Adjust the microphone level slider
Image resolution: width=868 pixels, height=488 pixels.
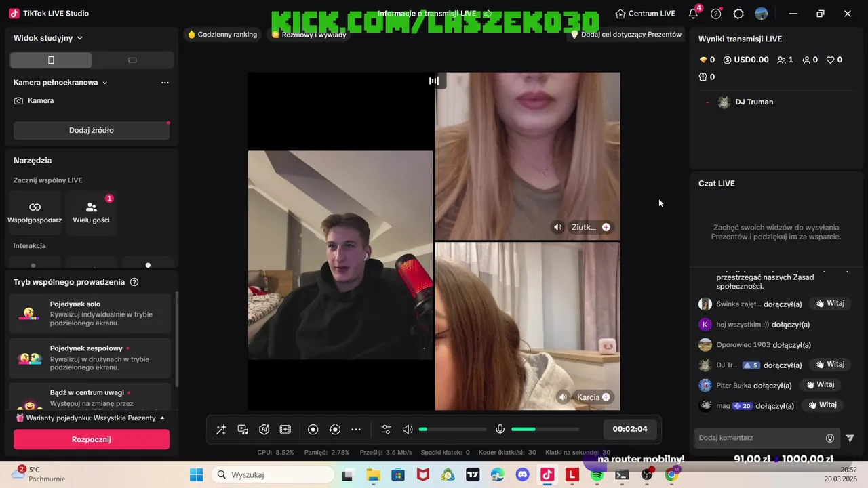click(545, 430)
